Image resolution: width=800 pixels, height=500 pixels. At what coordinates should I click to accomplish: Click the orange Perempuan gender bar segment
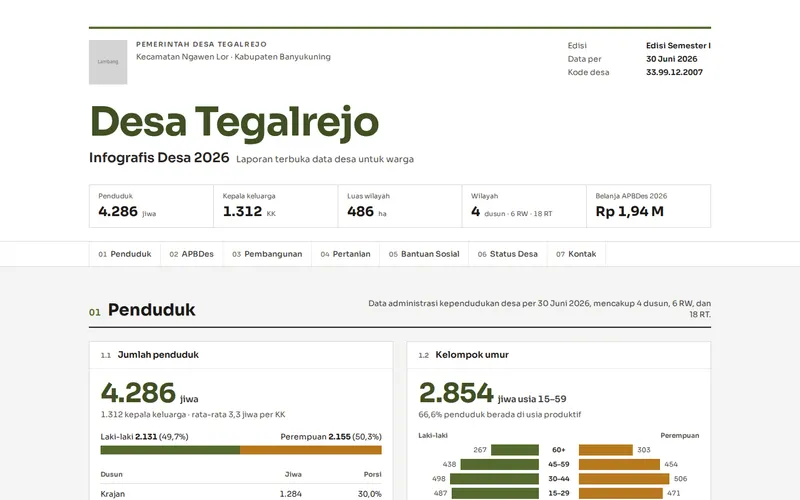tap(311, 450)
